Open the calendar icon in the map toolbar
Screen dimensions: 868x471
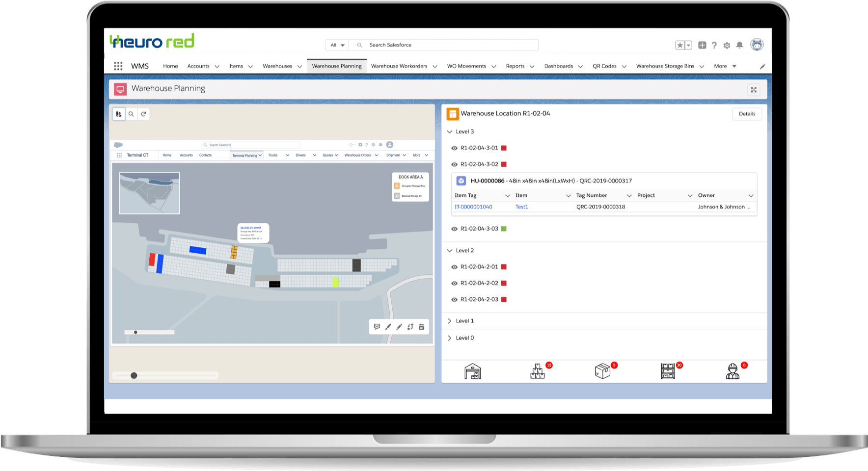coord(421,326)
